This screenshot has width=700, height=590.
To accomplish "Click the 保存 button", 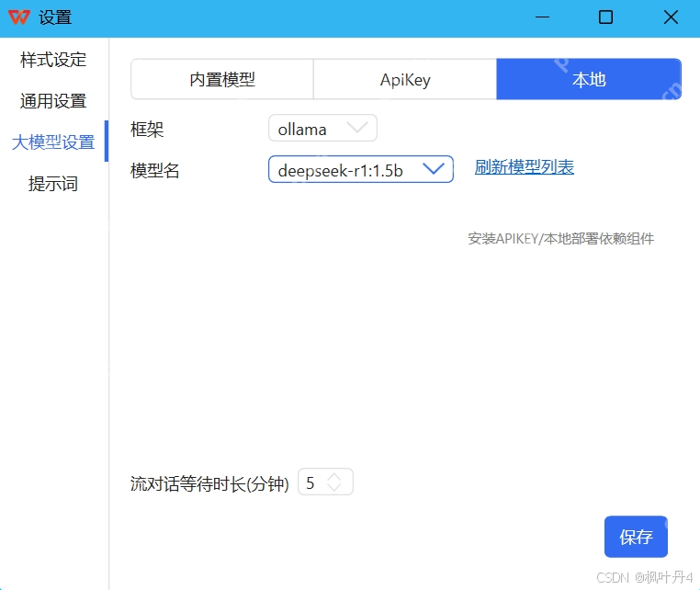I will (x=636, y=537).
